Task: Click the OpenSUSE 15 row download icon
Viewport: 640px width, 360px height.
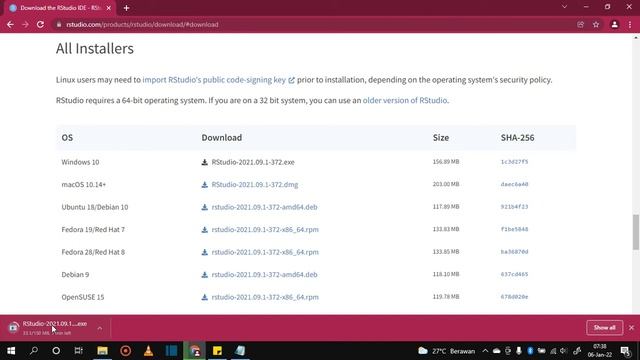Action: [204, 297]
